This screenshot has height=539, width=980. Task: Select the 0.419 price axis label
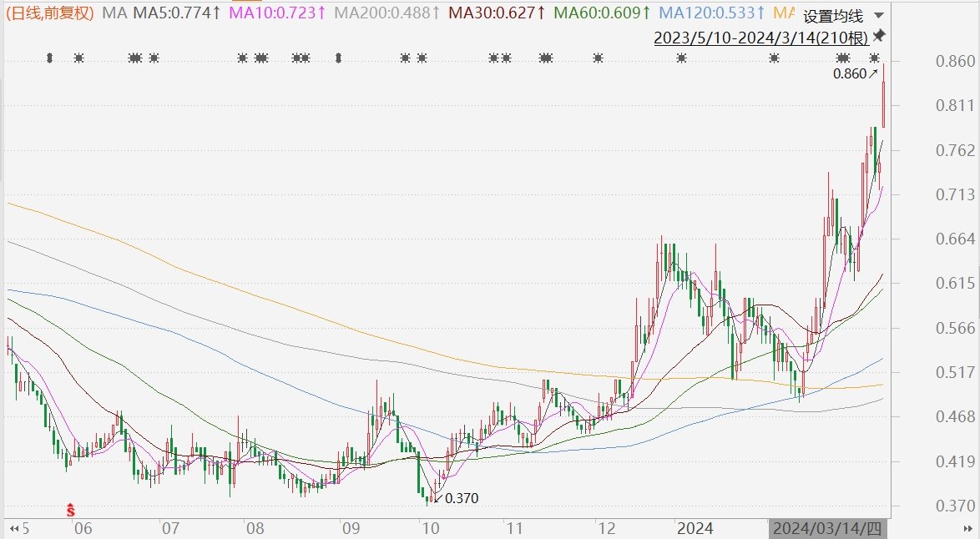955,461
